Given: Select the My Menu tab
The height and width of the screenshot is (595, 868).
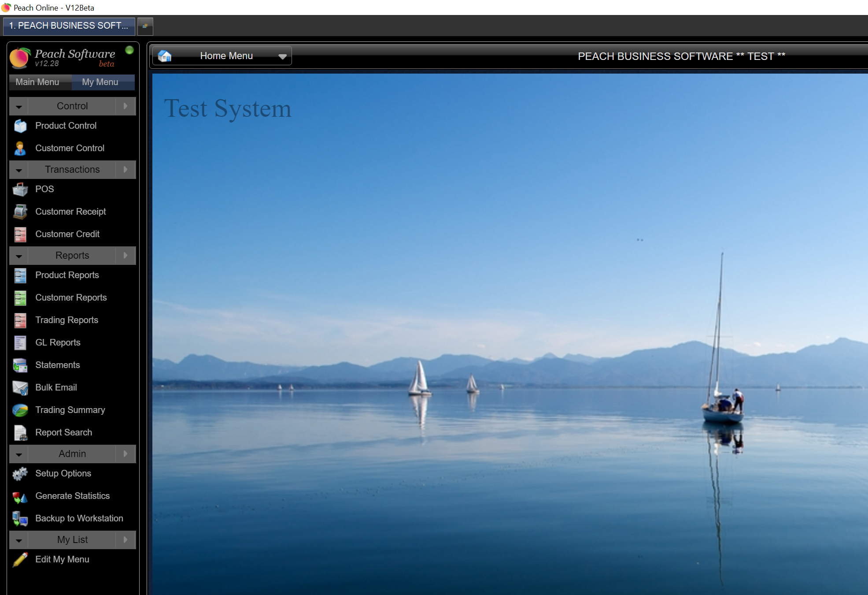Looking at the screenshot, I should [100, 82].
